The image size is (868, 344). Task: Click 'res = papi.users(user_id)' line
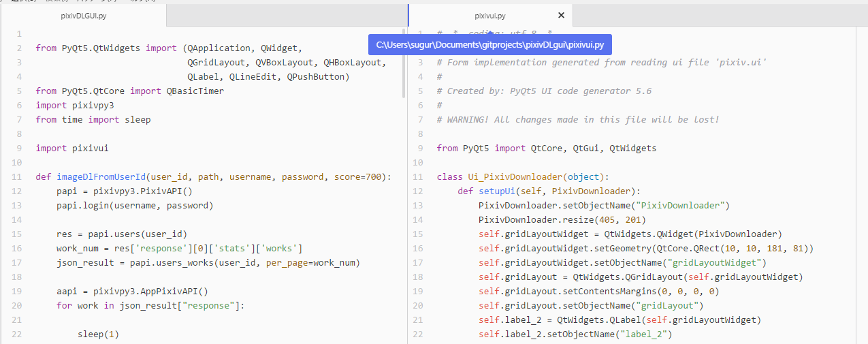tap(122, 234)
